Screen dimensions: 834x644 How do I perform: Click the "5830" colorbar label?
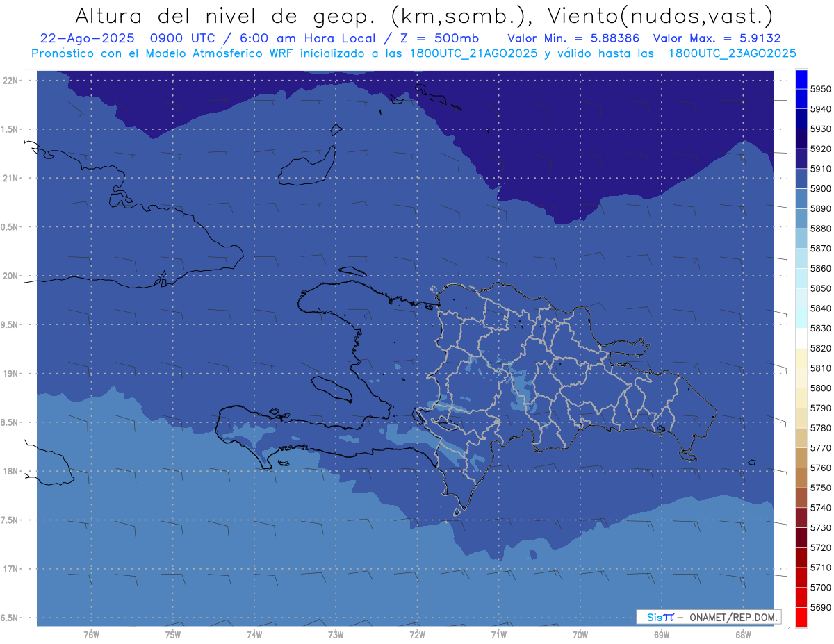pos(820,329)
